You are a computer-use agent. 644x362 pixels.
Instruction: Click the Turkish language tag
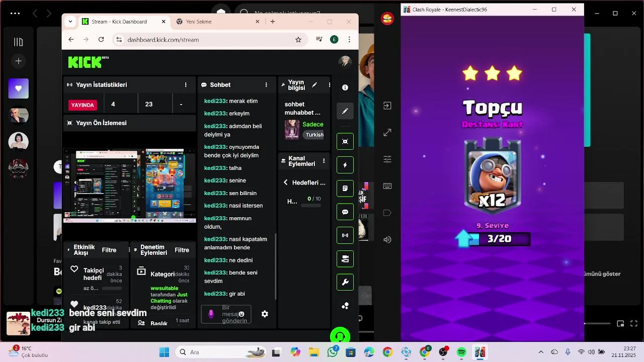tap(314, 135)
